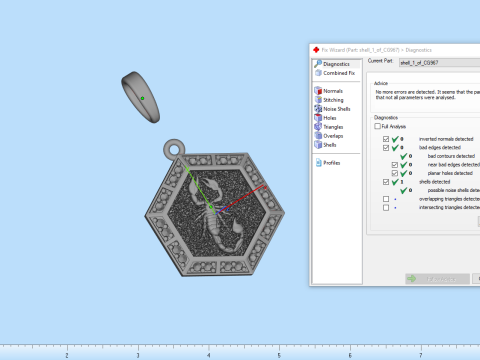Click the Current Part name field
Image resolution: width=480 pixels, height=360 pixels.
(439, 63)
